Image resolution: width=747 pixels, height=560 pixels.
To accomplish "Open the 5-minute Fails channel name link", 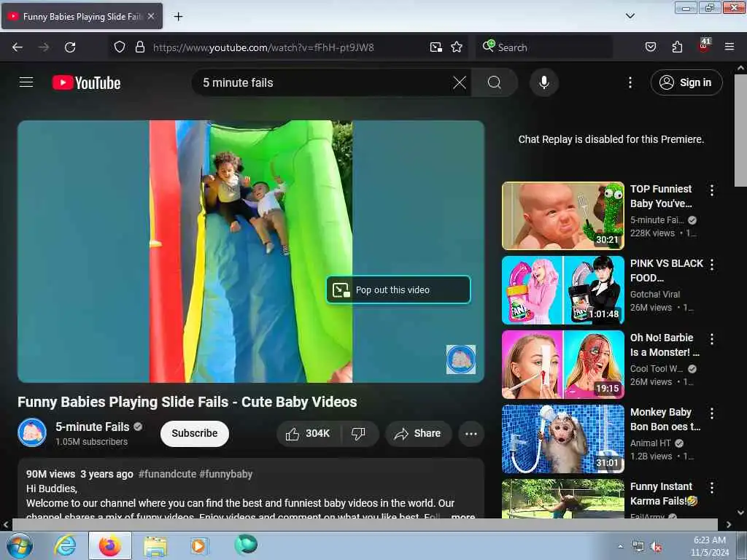I will point(93,427).
